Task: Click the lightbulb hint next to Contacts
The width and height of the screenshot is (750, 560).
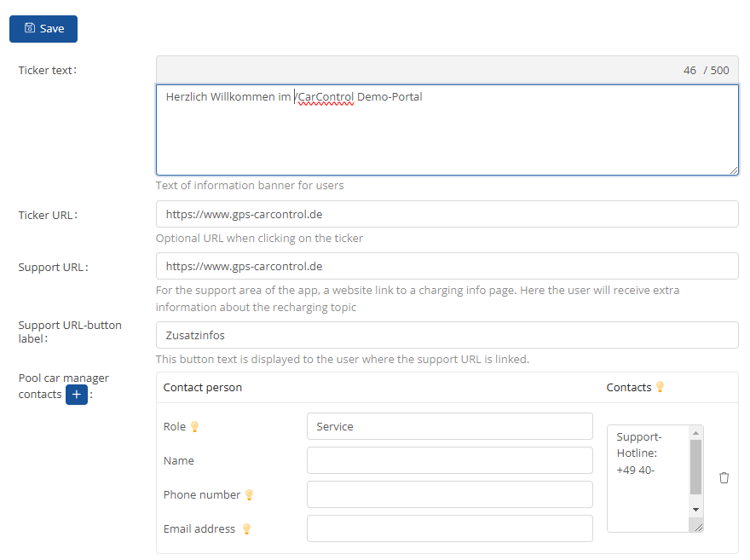Action: [659, 387]
